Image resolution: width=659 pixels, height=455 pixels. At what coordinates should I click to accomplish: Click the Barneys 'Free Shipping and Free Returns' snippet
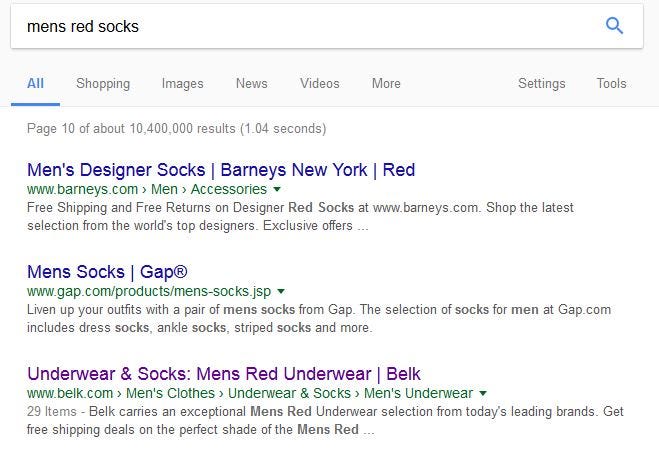click(300, 216)
